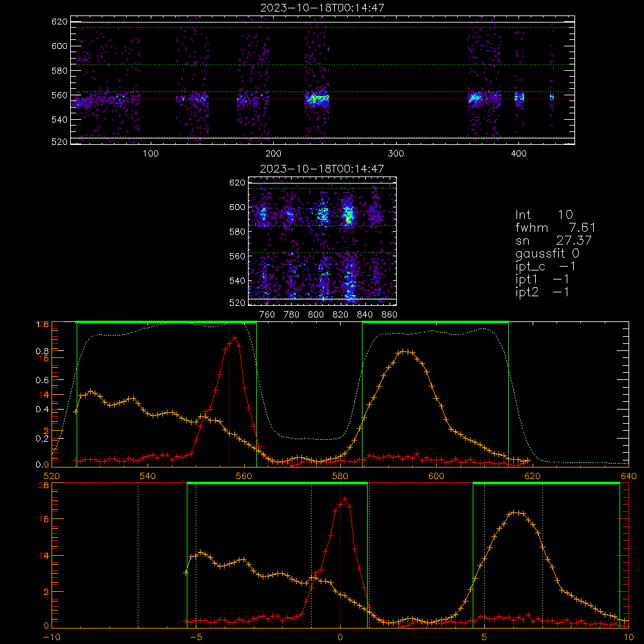Select the 'ipt2 -1' parameter line

tap(542, 292)
